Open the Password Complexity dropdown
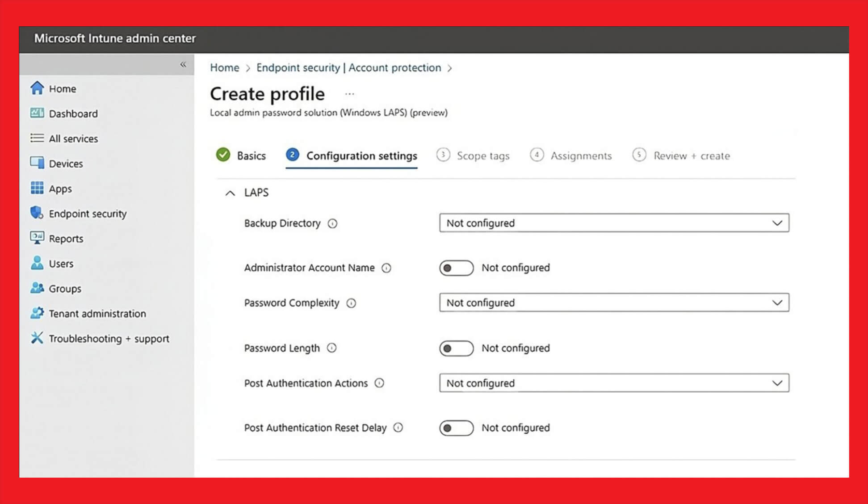This screenshot has height=504, width=868. point(614,302)
